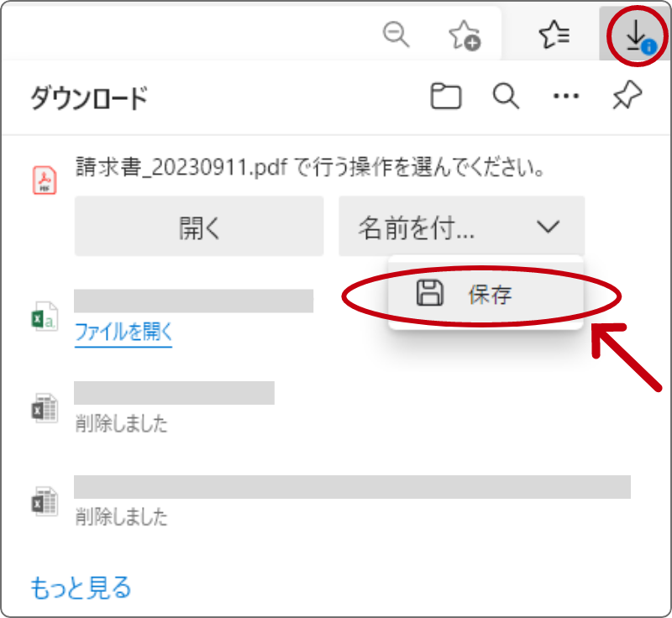Click the 名前を付... save-as button
This screenshot has height=618, width=672.
click(x=461, y=226)
